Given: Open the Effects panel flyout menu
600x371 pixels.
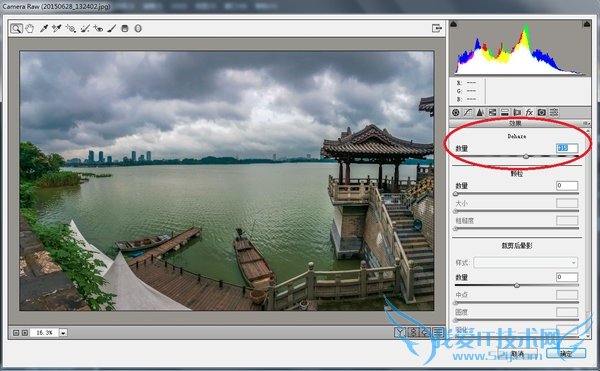Looking at the screenshot, I should click(x=586, y=123).
